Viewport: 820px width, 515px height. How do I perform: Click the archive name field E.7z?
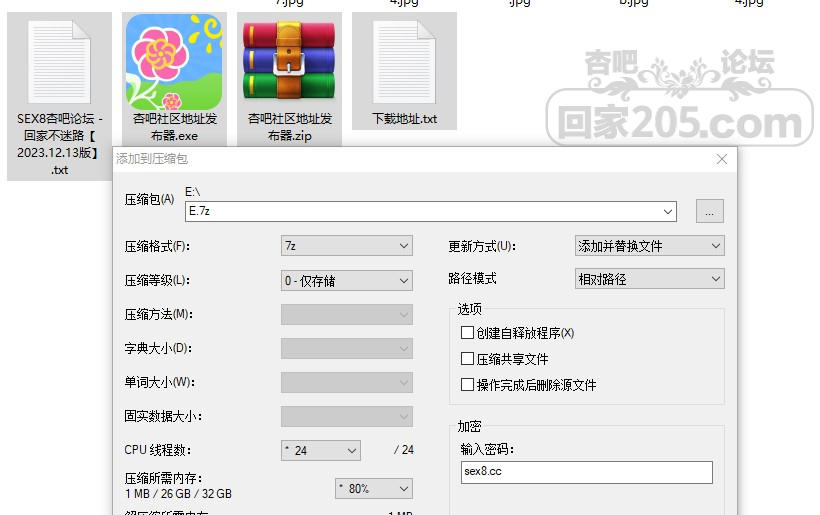click(430, 211)
